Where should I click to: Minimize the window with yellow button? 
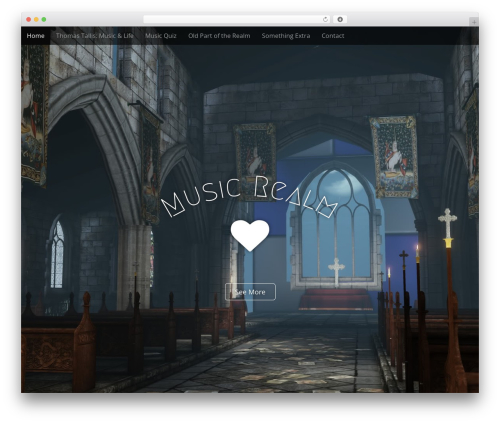click(x=36, y=19)
